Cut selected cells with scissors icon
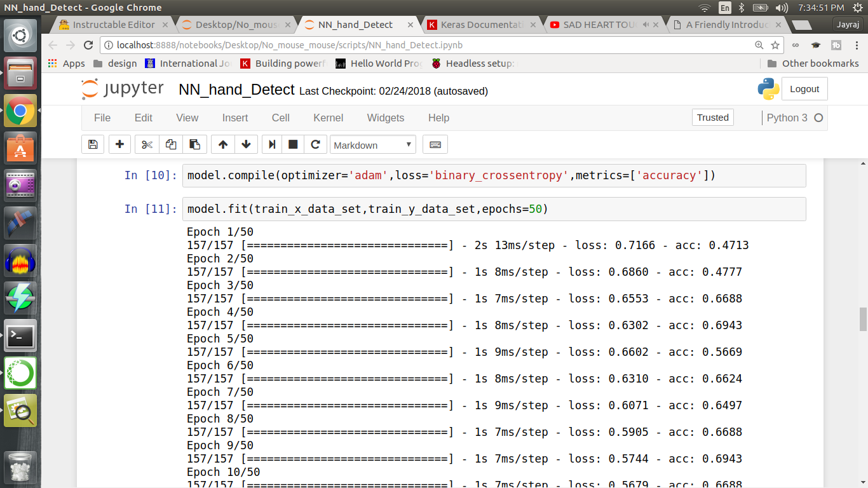 click(x=147, y=144)
